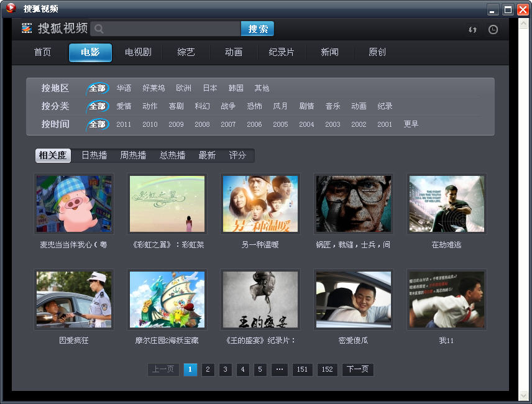
Task: Sort by 周热播
Action: pos(134,155)
